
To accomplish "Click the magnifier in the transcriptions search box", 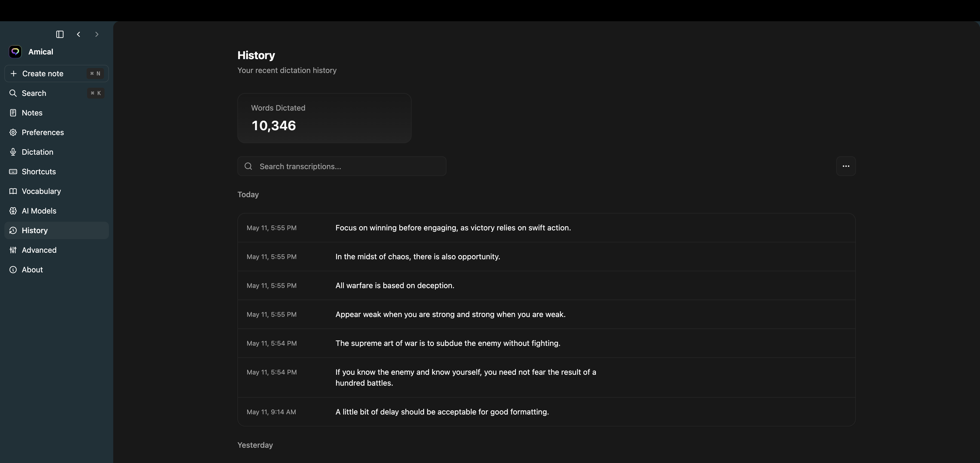I will (x=249, y=166).
